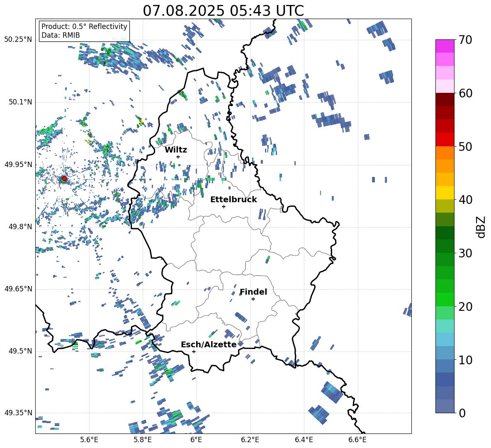This screenshot has height=448, width=491.
Task: Click the dark maroon colorbar segment below 60
Action: pos(445,99)
